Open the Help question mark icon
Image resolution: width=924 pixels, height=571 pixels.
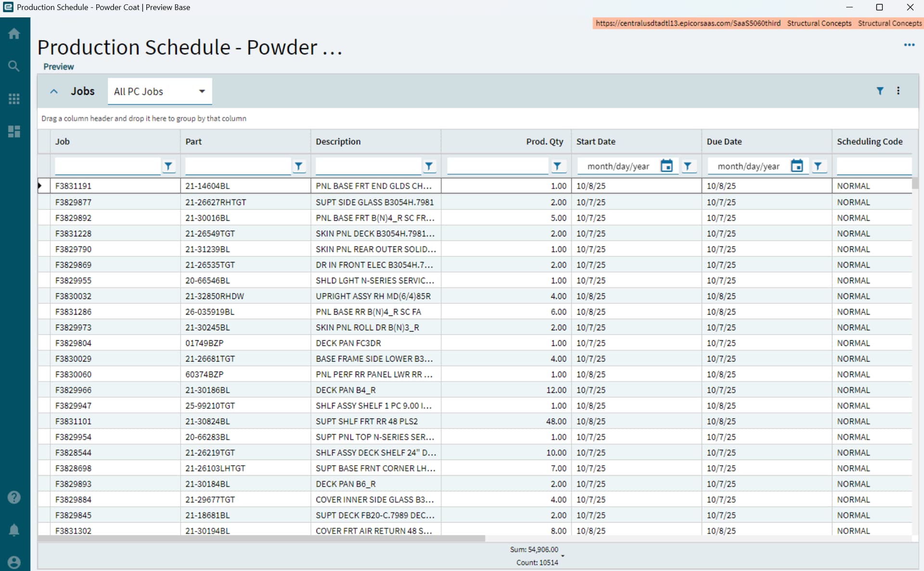(x=14, y=497)
